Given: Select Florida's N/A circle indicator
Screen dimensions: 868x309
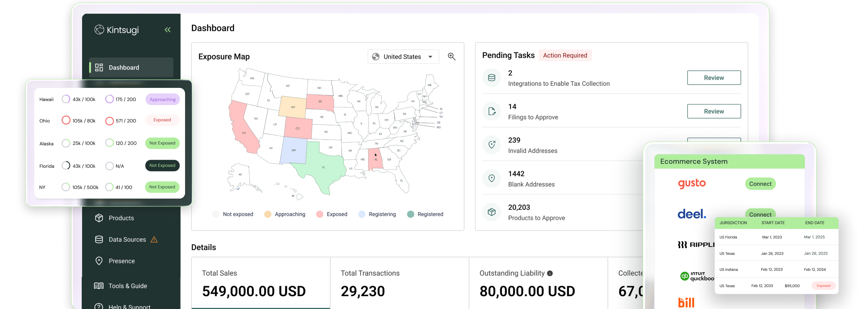Looking at the screenshot, I should click(x=109, y=166).
